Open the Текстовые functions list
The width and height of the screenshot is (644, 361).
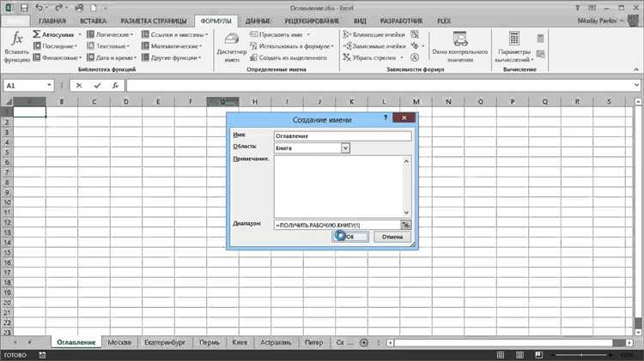108,46
